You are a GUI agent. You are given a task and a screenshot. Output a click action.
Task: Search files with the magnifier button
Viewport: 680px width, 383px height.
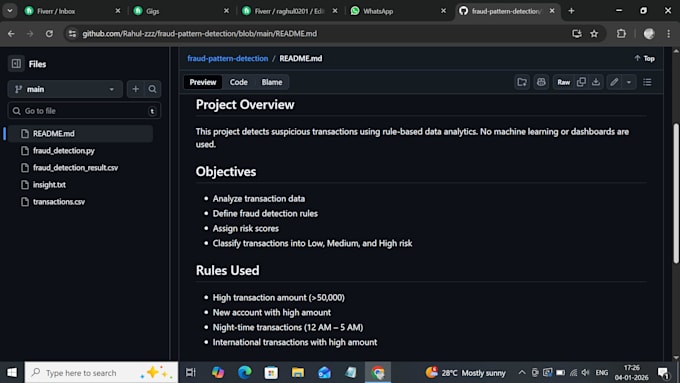152,89
